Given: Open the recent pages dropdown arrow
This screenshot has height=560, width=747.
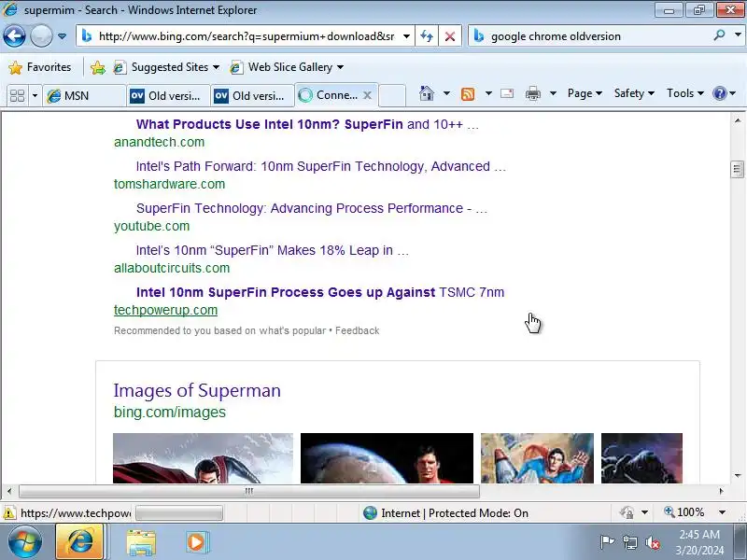Looking at the screenshot, I should (x=62, y=36).
